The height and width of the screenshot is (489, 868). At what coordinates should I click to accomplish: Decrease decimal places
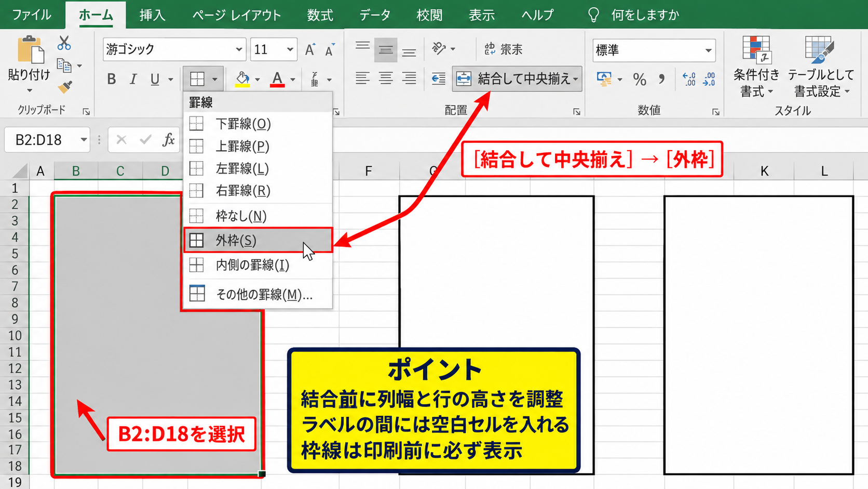(x=709, y=79)
